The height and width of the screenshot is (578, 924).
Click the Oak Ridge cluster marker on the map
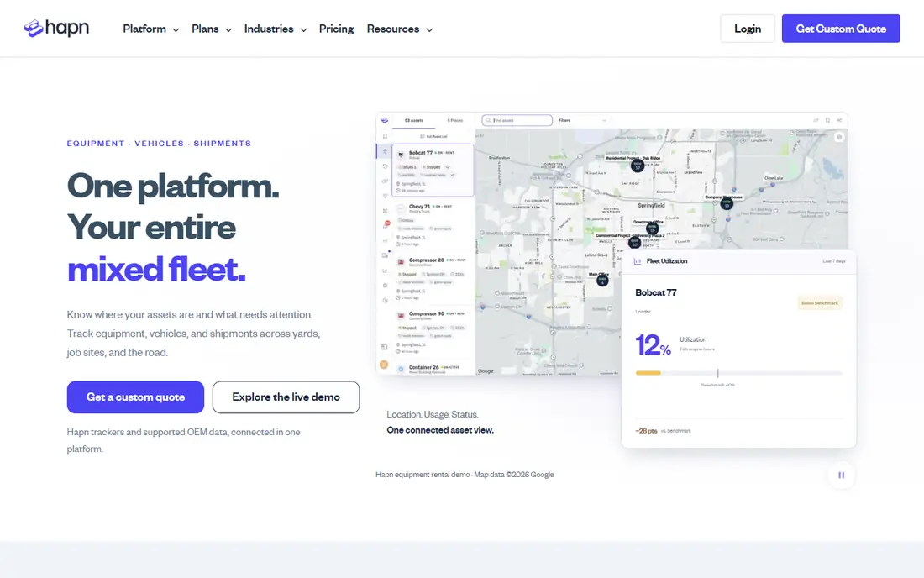(x=637, y=166)
